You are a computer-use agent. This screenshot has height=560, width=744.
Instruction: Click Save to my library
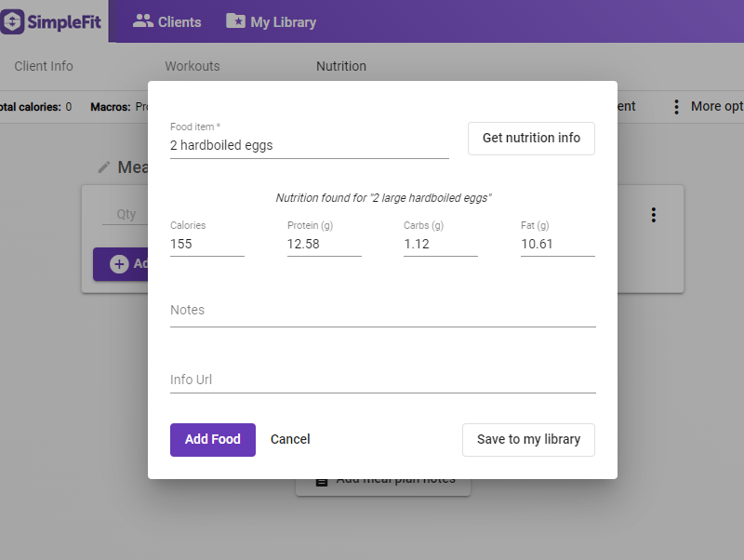528,439
